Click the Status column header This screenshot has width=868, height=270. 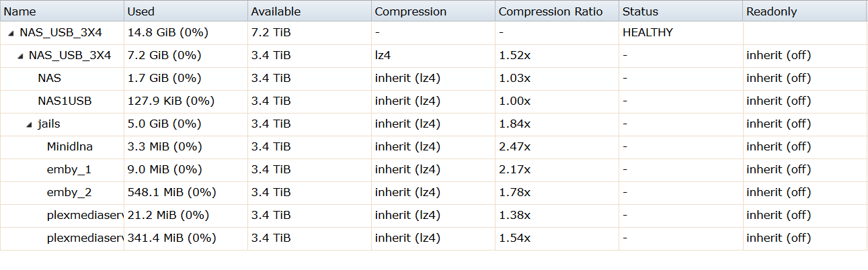[x=640, y=11]
